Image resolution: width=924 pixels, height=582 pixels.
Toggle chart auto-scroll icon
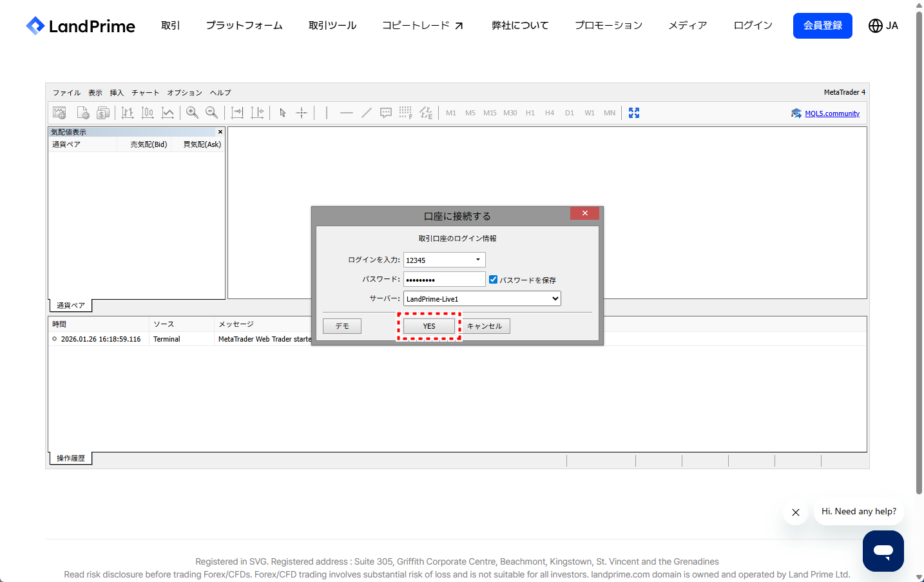pyautogui.click(x=237, y=113)
